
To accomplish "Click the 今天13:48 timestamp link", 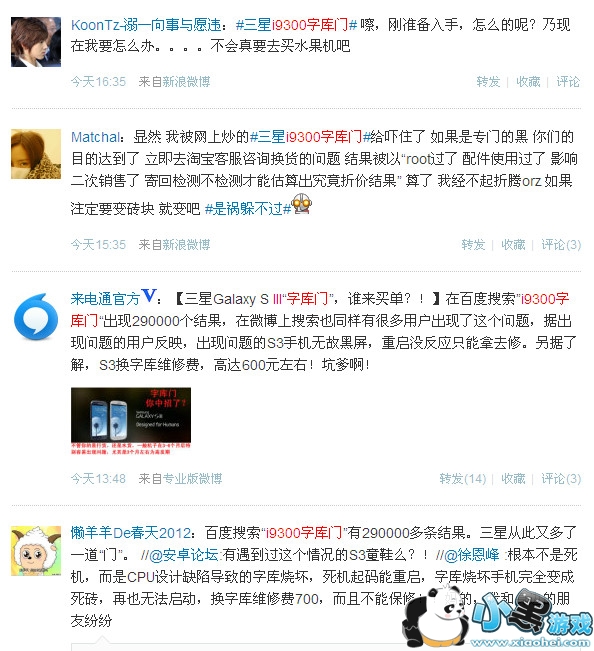I will 98,479.
